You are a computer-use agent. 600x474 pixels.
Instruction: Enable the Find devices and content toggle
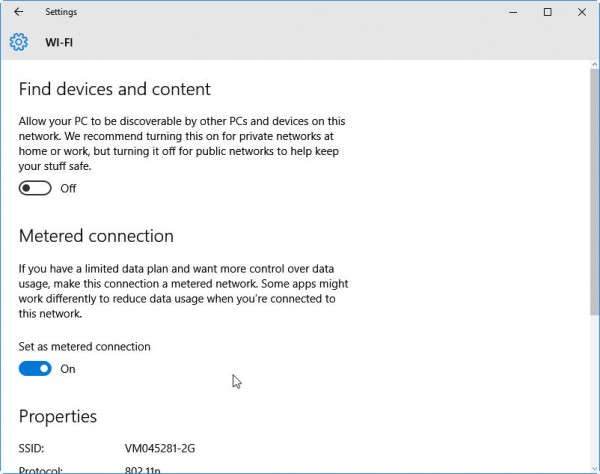(35, 188)
